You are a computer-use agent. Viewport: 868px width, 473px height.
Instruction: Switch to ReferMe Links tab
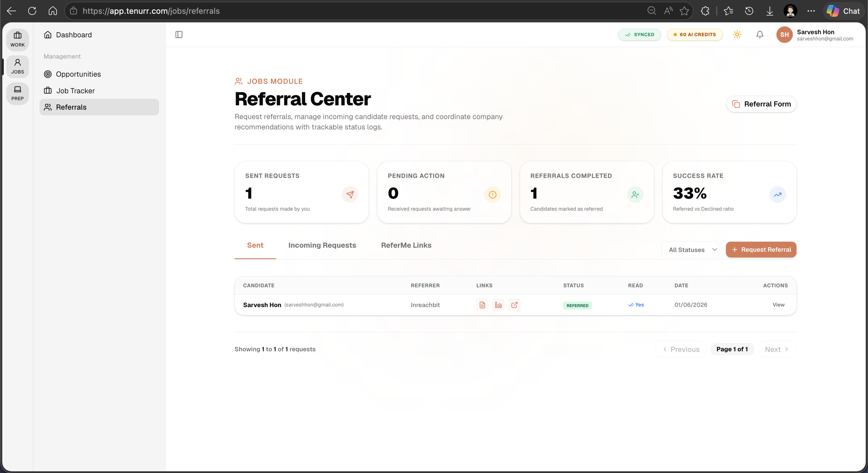pyautogui.click(x=406, y=246)
